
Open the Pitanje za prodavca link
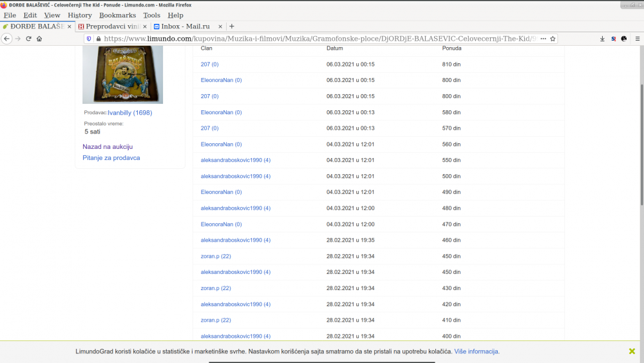[111, 158]
